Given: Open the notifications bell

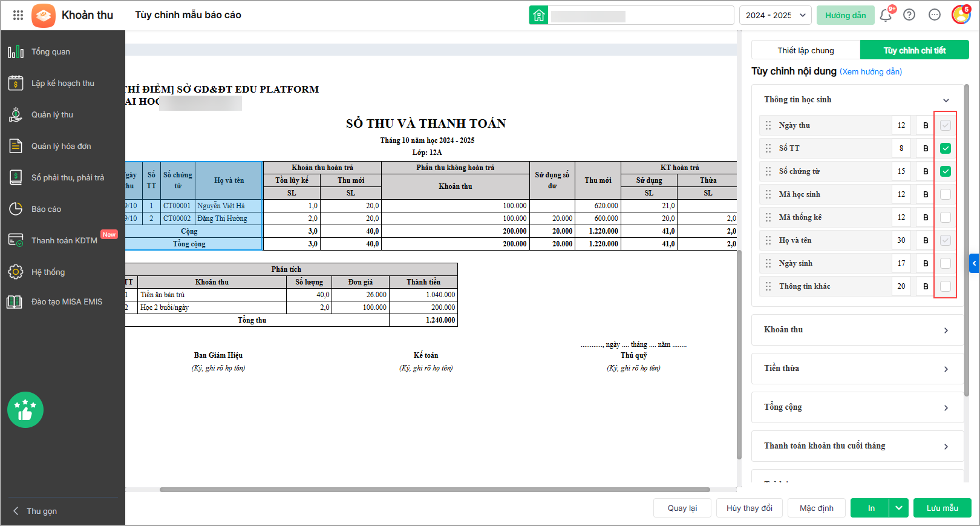Looking at the screenshot, I should [x=886, y=15].
